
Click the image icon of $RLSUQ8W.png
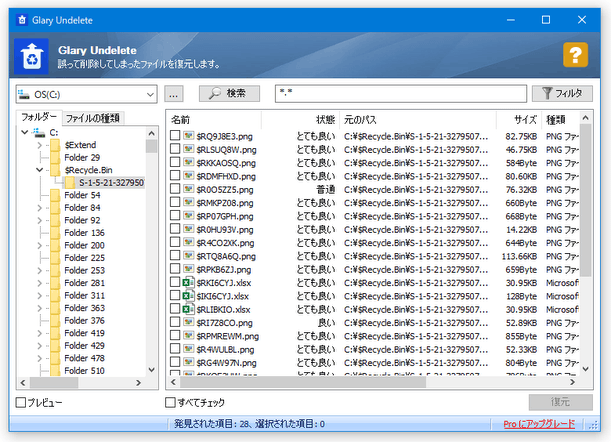click(x=189, y=149)
